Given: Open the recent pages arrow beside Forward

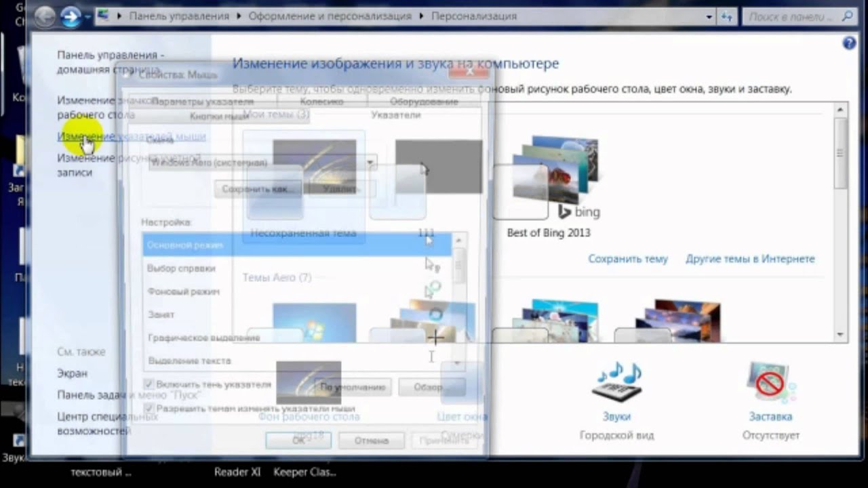Looking at the screenshot, I should coord(88,16).
